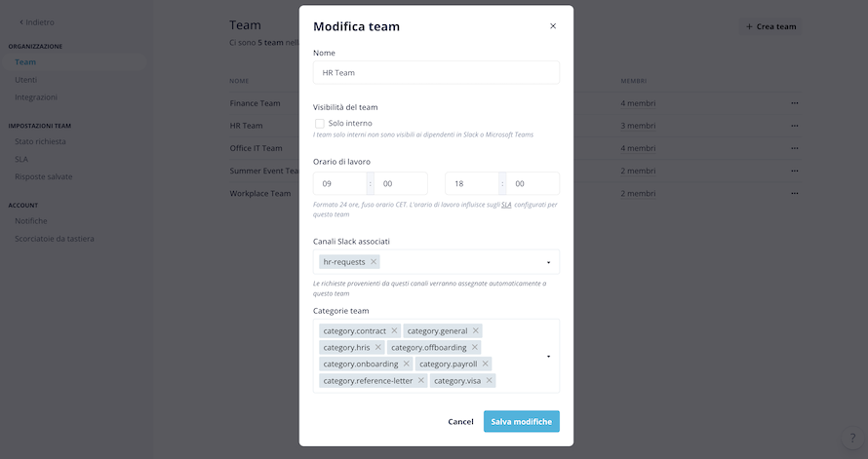The height and width of the screenshot is (459, 868).
Task: Save changes with Salva modifiche
Action: pyautogui.click(x=522, y=421)
